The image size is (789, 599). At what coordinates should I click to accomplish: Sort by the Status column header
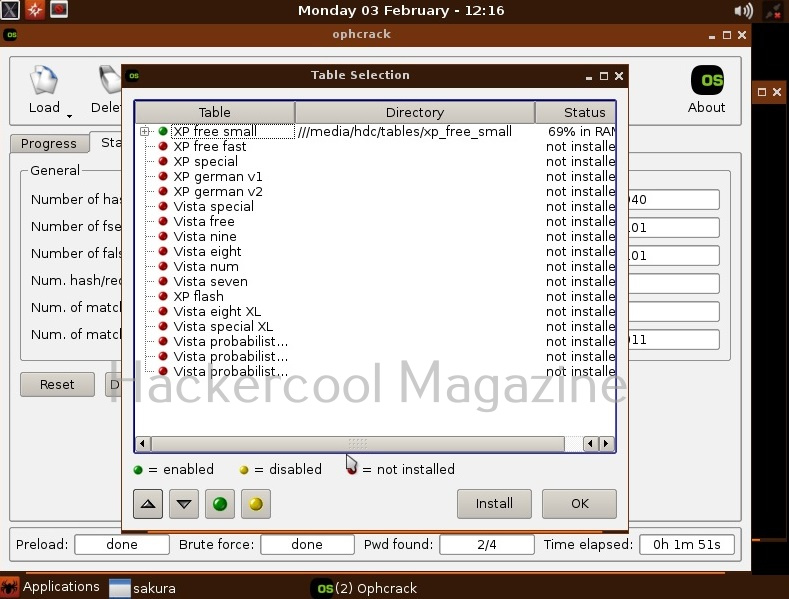[x=576, y=112]
